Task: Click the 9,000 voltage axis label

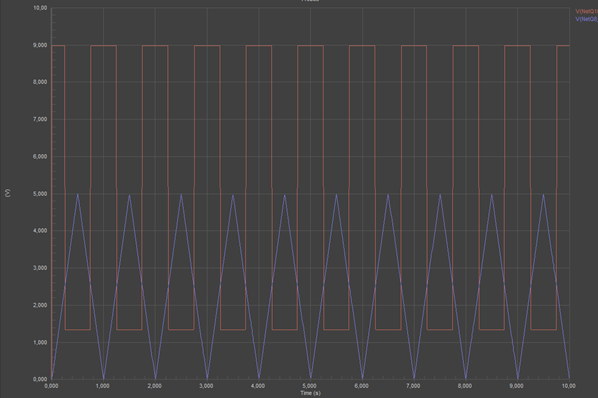Action: 40,45
